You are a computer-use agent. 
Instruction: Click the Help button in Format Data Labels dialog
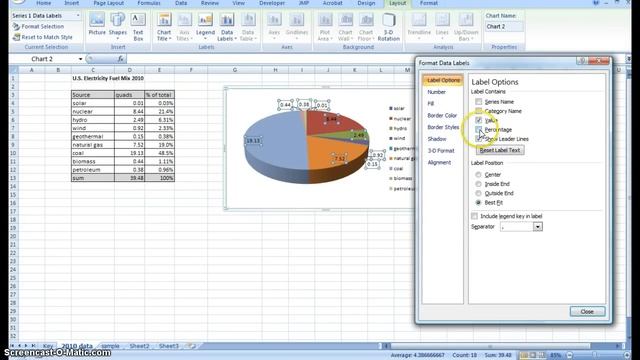tap(582, 61)
